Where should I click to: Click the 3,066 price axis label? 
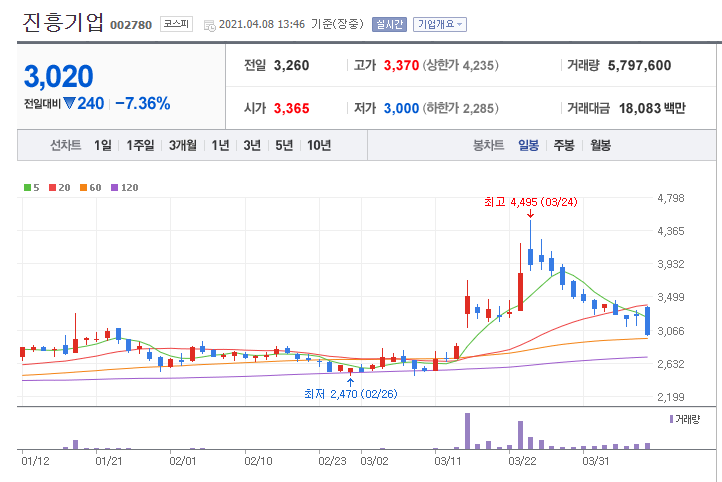click(670, 331)
